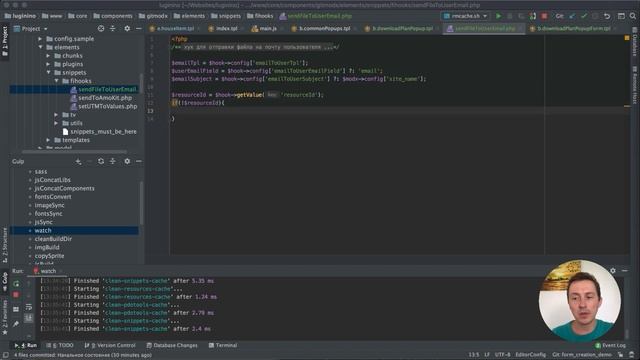The height and width of the screenshot is (360, 640).
Task: Select the cleanBuildDir gulp task
Action: [53, 239]
